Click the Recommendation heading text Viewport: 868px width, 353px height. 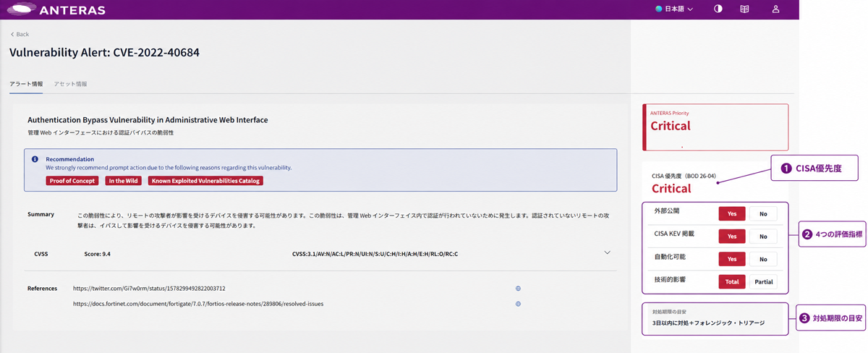pos(70,159)
